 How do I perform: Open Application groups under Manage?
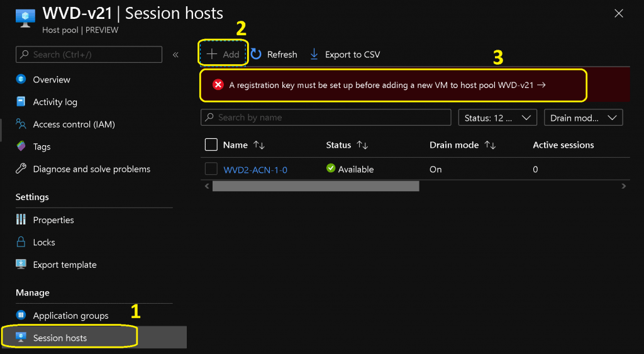(70, 316)
